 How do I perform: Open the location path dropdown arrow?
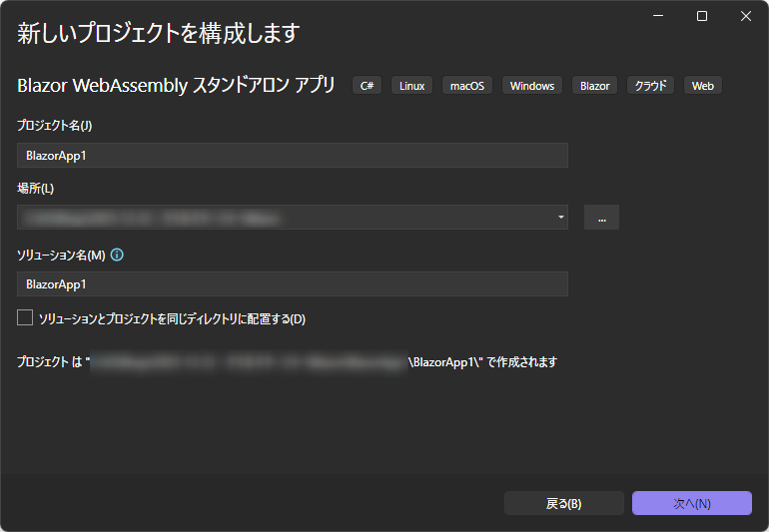pos(560,218)
